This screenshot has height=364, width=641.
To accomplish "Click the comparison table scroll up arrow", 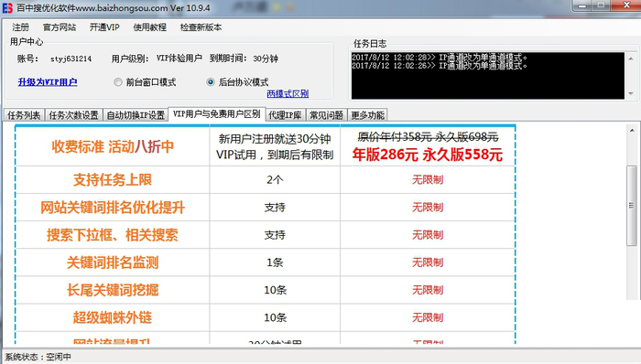I will tap(632, 131).
